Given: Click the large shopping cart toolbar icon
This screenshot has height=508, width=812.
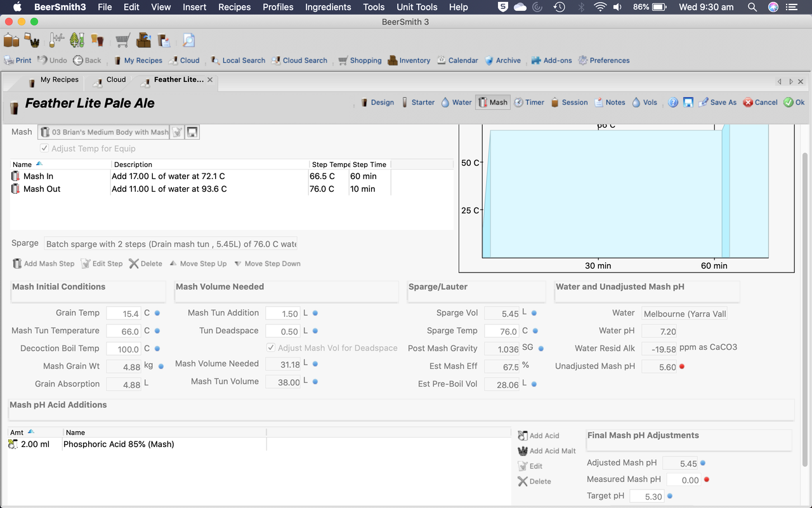Looking at the screenshot, I should tap(123, 40).
